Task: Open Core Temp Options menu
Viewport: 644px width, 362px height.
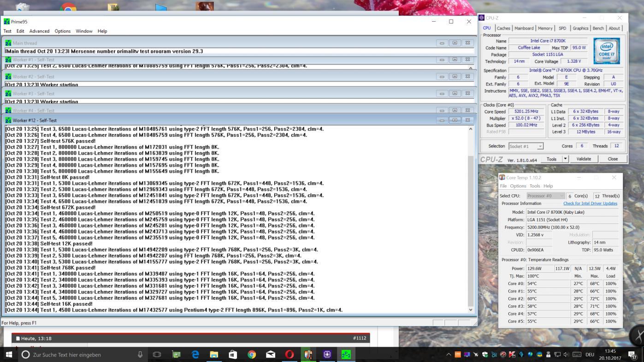Action: (x=518, y=186)
